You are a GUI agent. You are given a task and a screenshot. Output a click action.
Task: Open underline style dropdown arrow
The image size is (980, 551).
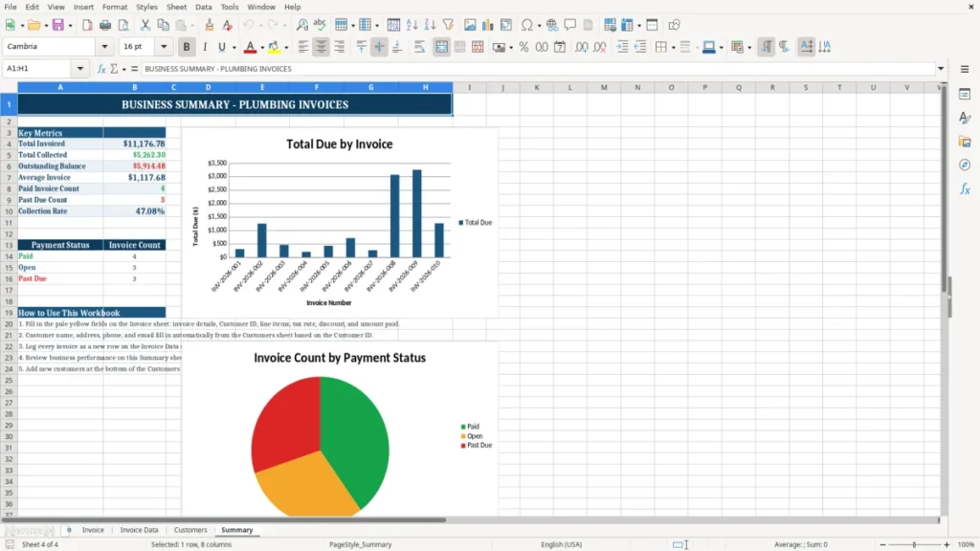pyautogui.click(x=234, y=48)
